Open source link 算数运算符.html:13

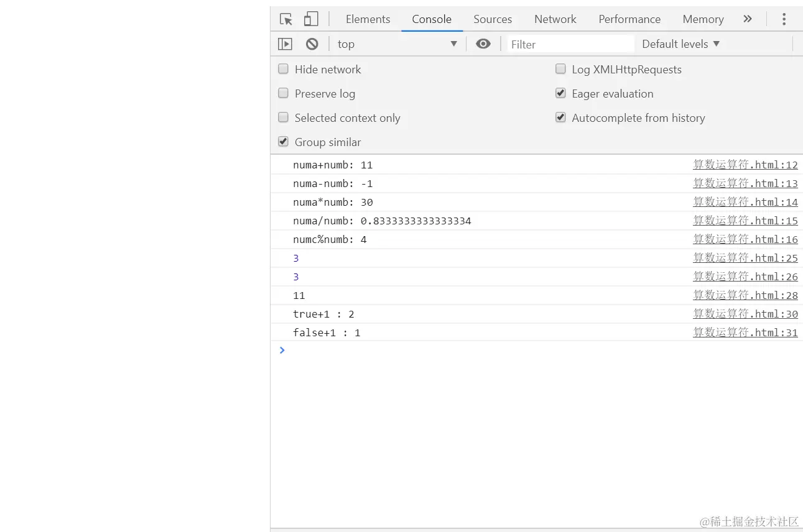745,183
